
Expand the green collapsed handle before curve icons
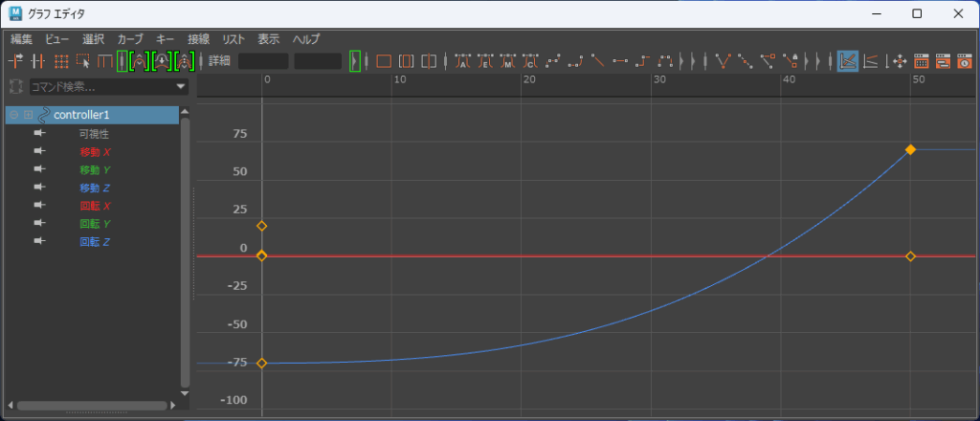pyautogui.click(x=122, y=60)
